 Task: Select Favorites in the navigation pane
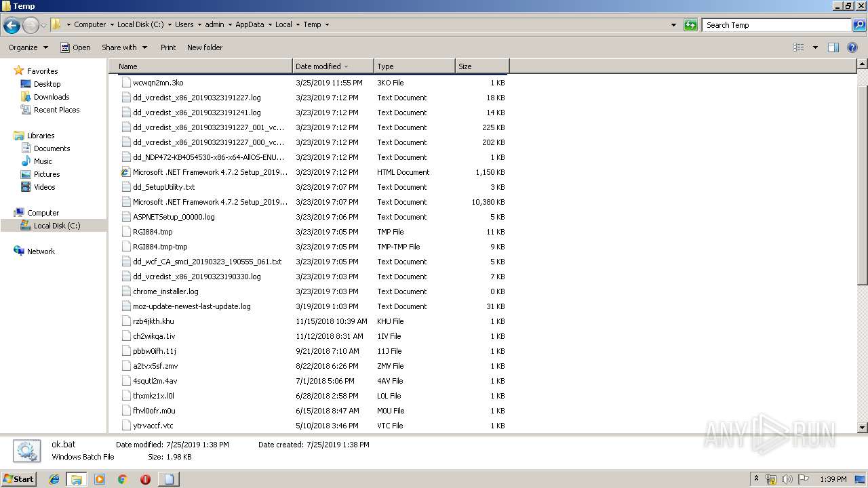point(42,71)
